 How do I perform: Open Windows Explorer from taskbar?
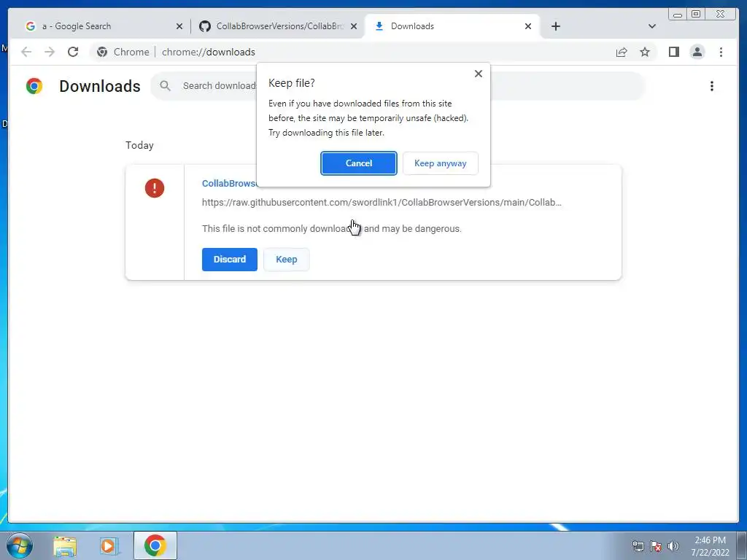(65, 545)
